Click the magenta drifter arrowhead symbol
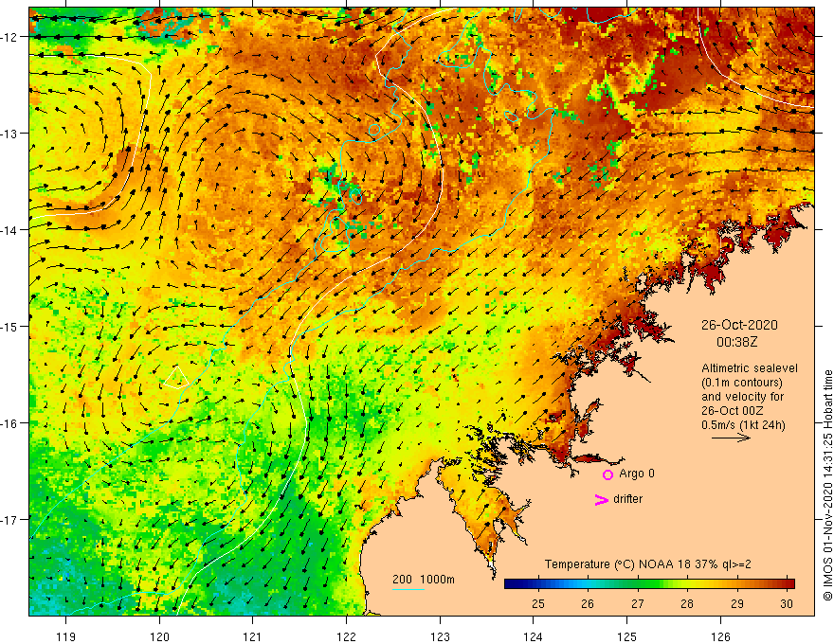Viewport: 834px width, 644px height. pos(601,499)
